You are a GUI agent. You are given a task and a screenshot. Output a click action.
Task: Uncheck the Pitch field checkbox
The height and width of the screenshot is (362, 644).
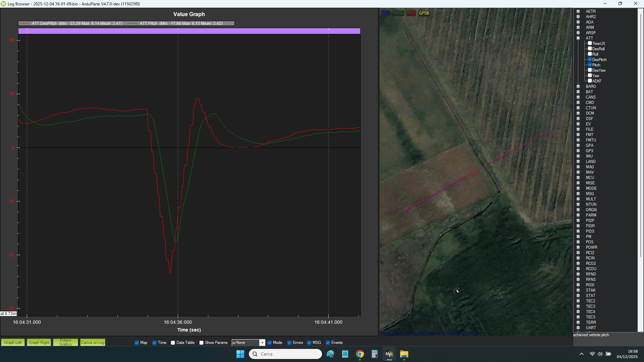tap(590, 65)
